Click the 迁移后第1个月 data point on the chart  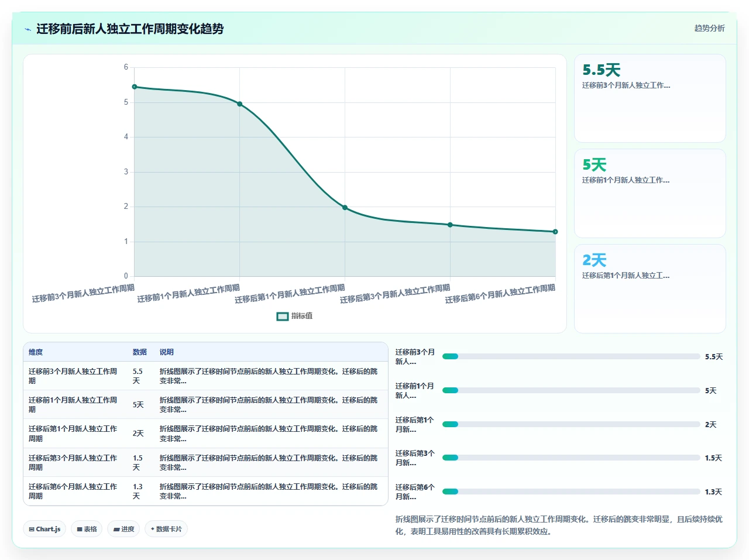click(x=345, y=208)
